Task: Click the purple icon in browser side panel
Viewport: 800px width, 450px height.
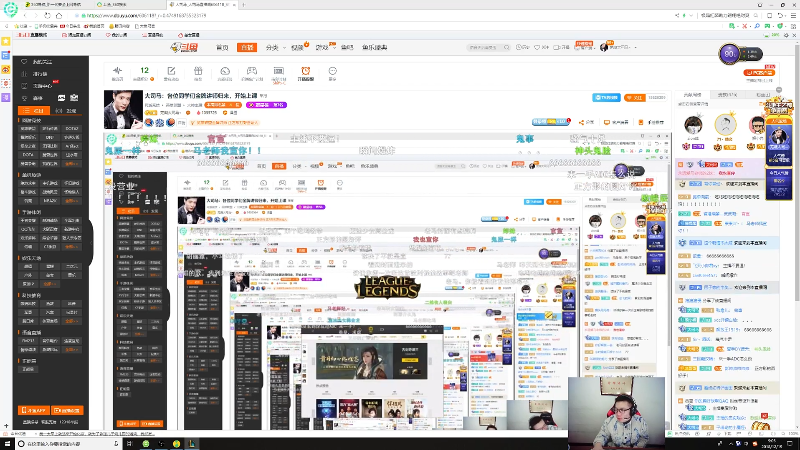Action: (x=6, y=97)
